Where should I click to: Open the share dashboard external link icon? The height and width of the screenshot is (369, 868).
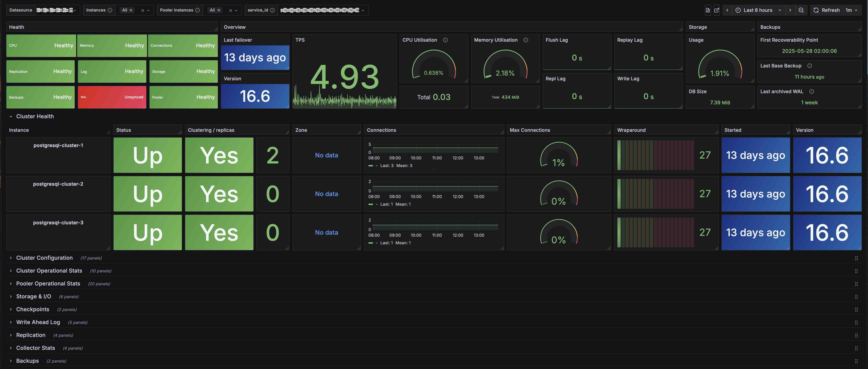pos(717,10)
